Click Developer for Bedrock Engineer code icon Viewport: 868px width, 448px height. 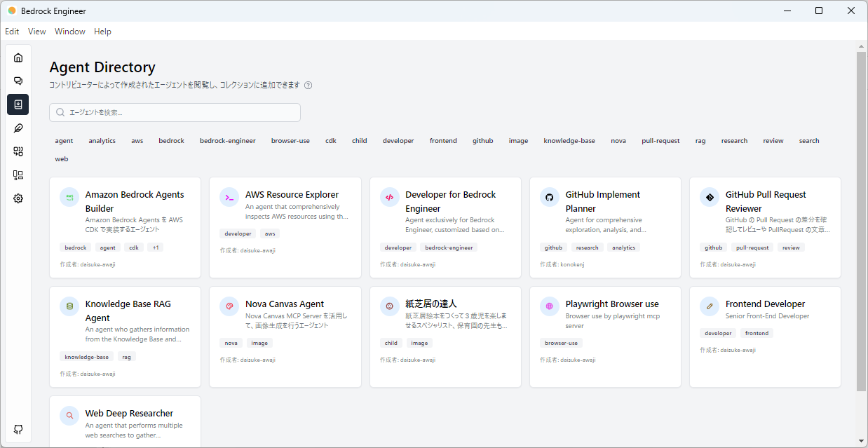coord(389,197)
